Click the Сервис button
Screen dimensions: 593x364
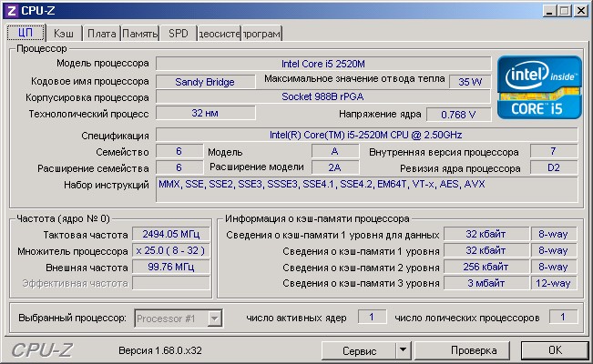coord(359,350)
